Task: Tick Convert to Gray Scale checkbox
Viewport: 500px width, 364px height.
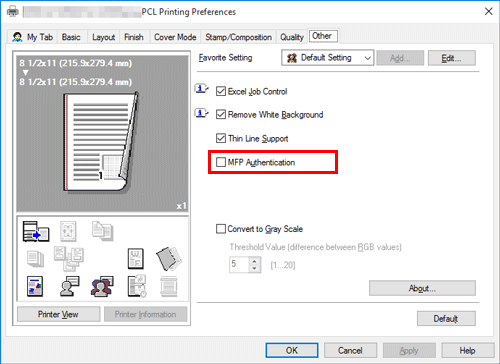Action: pyautogui.click(x=221, y=229)
